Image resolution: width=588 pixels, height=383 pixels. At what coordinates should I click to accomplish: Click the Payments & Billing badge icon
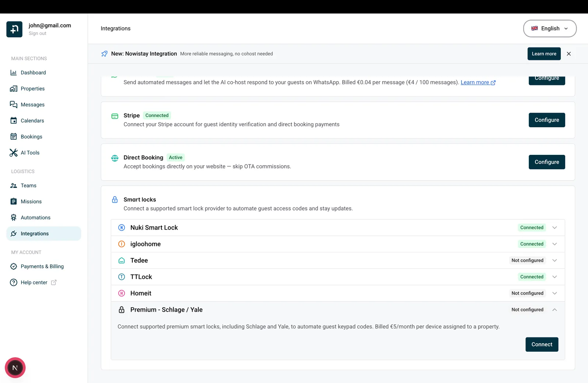coord(14,266)
